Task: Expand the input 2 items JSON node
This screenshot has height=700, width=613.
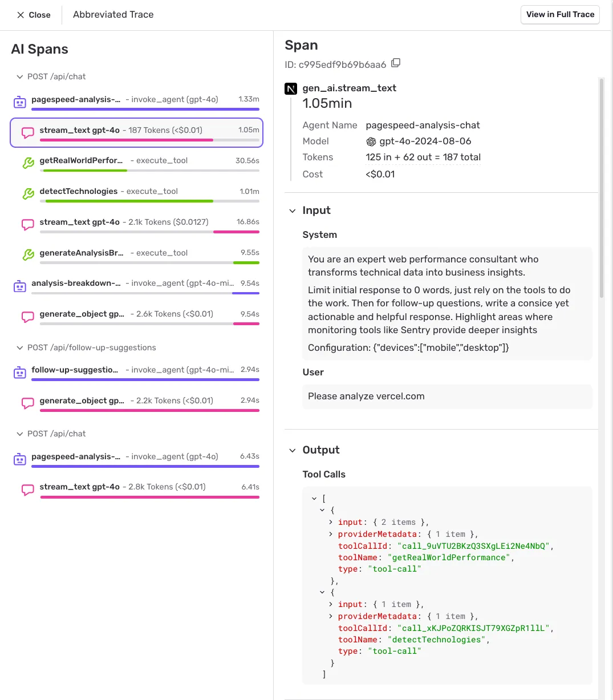Action: click(x=331, y=522)
